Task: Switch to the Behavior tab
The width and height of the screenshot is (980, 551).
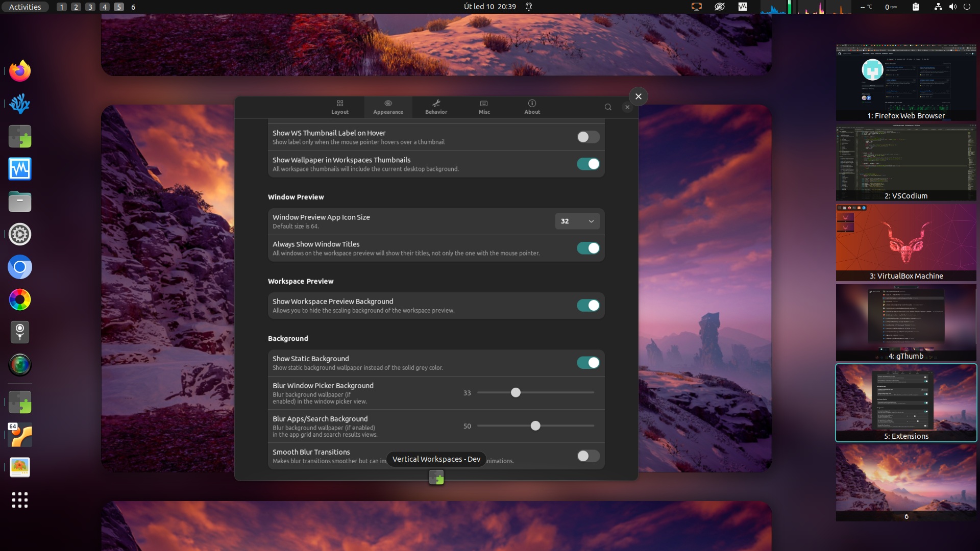Action: 436,107
